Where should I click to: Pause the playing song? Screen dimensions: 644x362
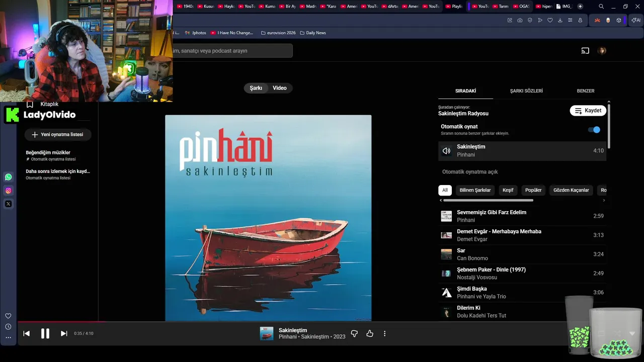point(45,333)
